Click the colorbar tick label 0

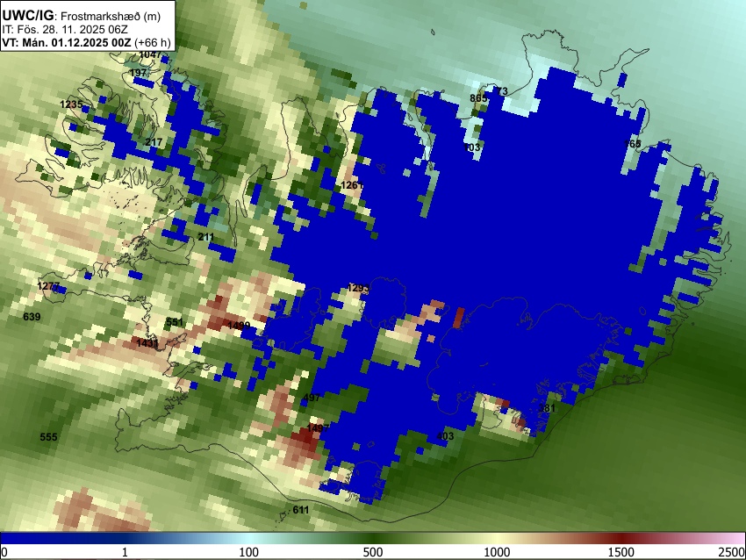tap(4, 552)
